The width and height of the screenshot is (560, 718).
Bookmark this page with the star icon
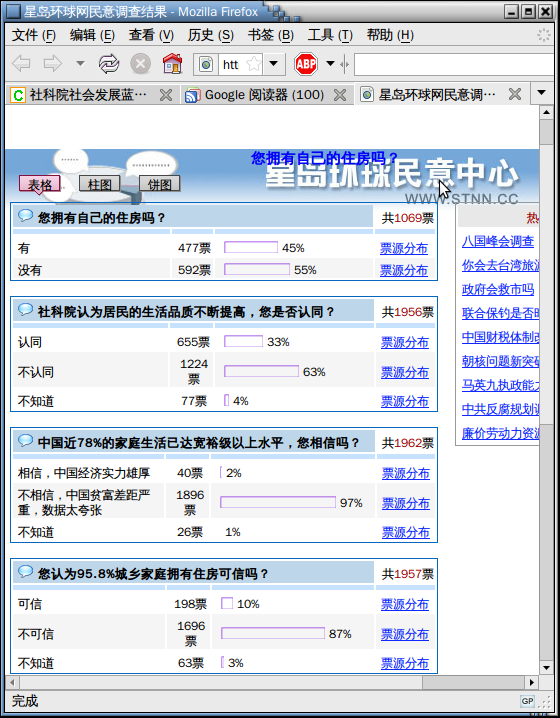[254, 64]
